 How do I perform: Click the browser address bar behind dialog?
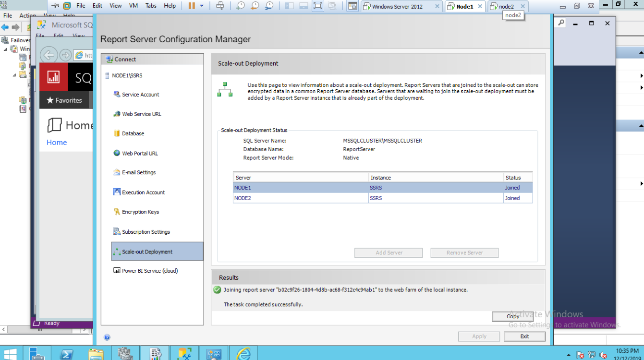[84, 55]
